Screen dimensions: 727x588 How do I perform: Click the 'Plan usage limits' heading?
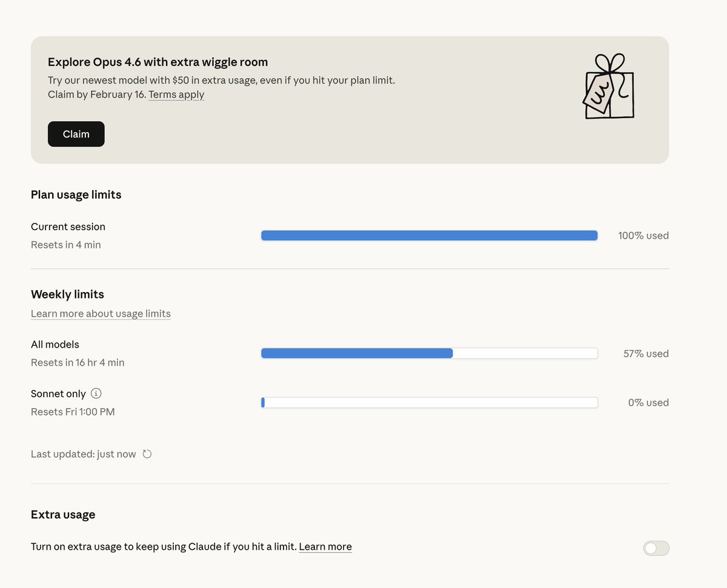(76, 195)
